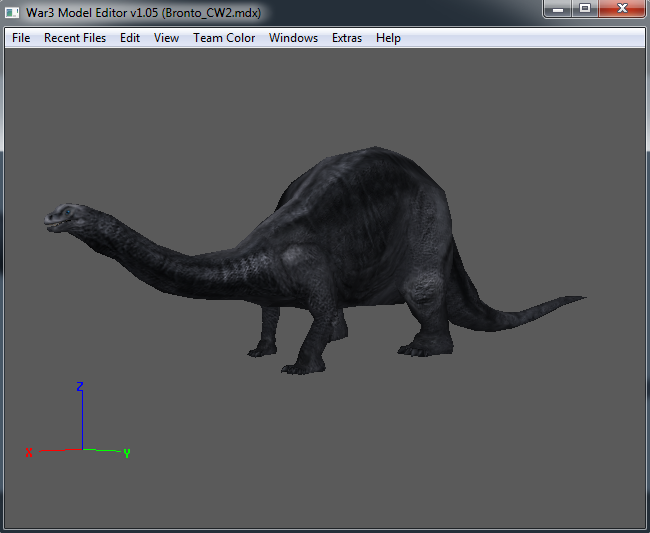This screenshot has width=650, height=533.
Task: Open the View menu
Action: point(166,38)
